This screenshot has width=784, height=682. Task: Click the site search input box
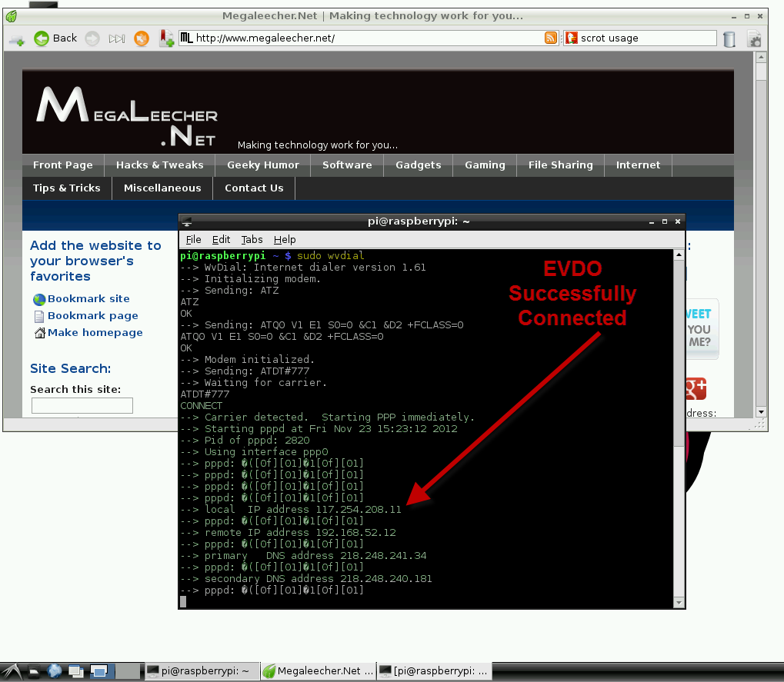(82, 405)
